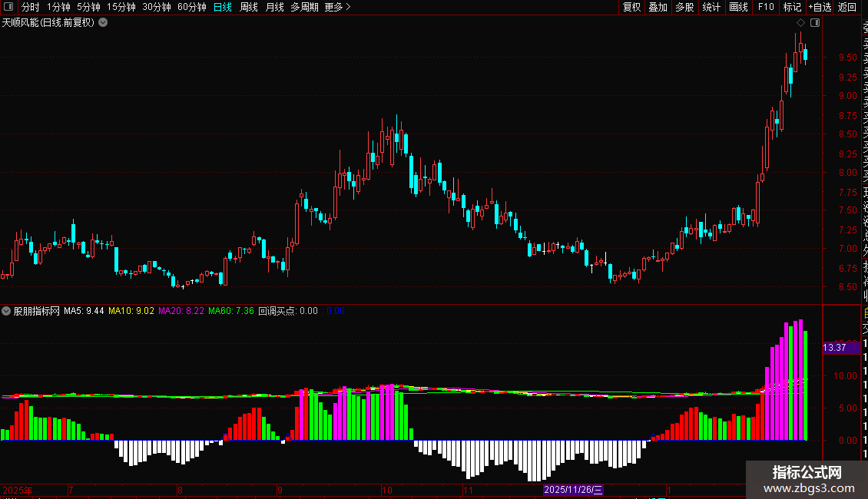Click the 回调买点: 0.00 label
Screen dimensions: 868x499
[x=288, y=311]
